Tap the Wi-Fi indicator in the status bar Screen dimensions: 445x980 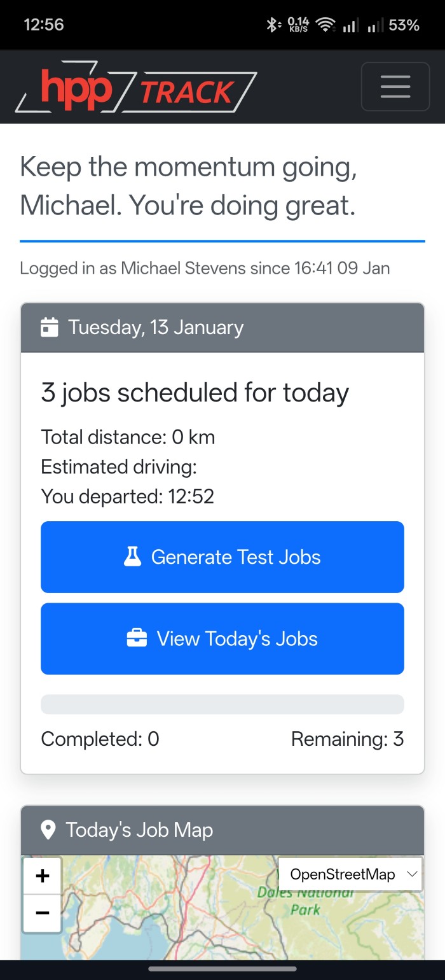tap(325, 25)
